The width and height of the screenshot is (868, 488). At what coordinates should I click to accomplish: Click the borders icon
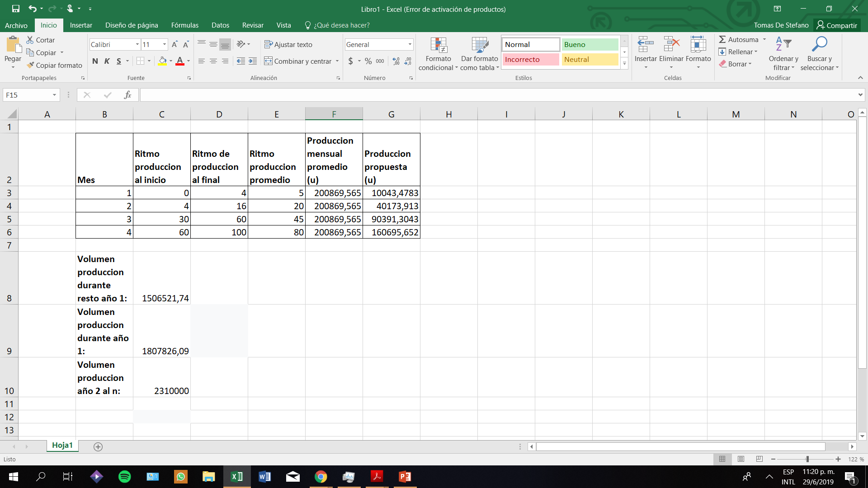141,61
